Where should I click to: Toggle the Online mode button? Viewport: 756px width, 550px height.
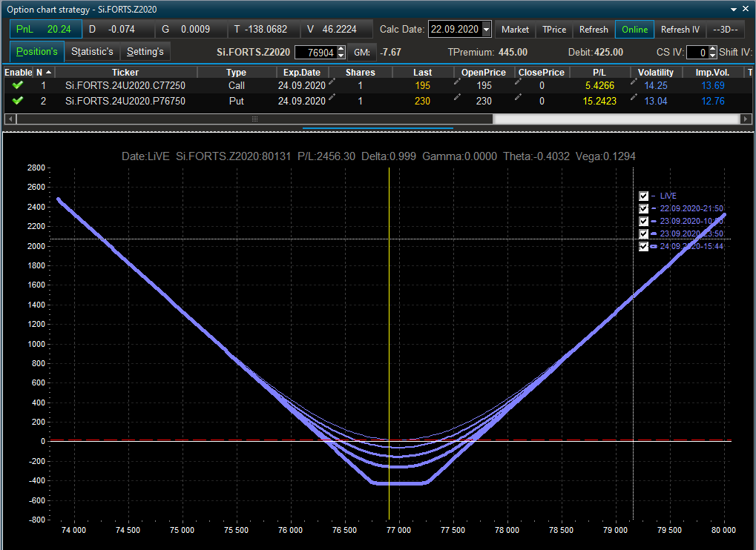pyautogui.click(x=634, y=30)
